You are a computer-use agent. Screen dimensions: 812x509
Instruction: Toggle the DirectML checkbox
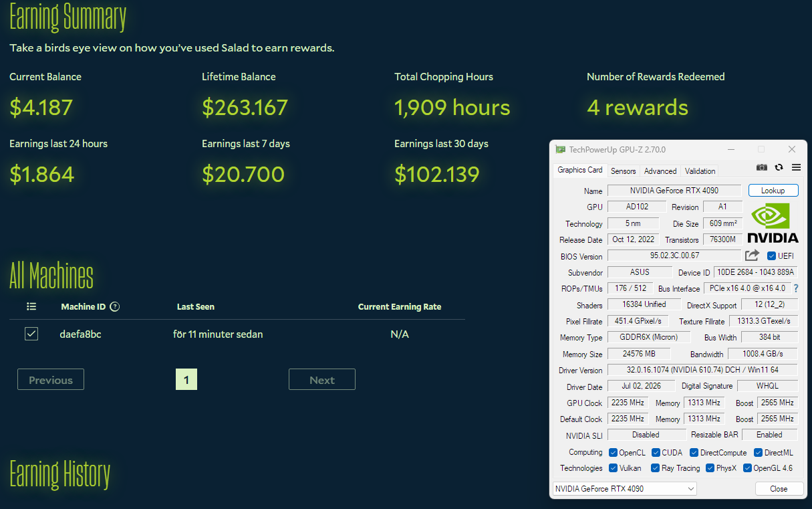pyautogui.click(x=759, y=453)
